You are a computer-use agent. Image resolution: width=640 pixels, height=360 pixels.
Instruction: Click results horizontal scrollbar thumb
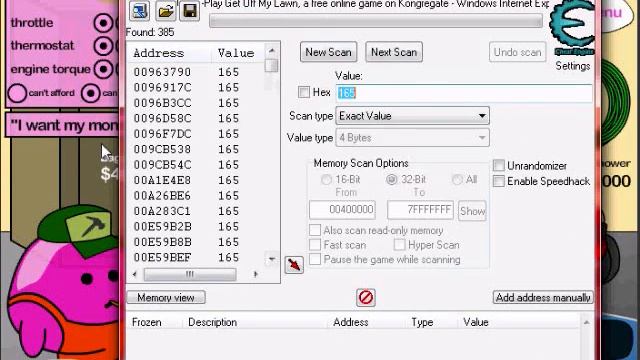coord(190,274)
